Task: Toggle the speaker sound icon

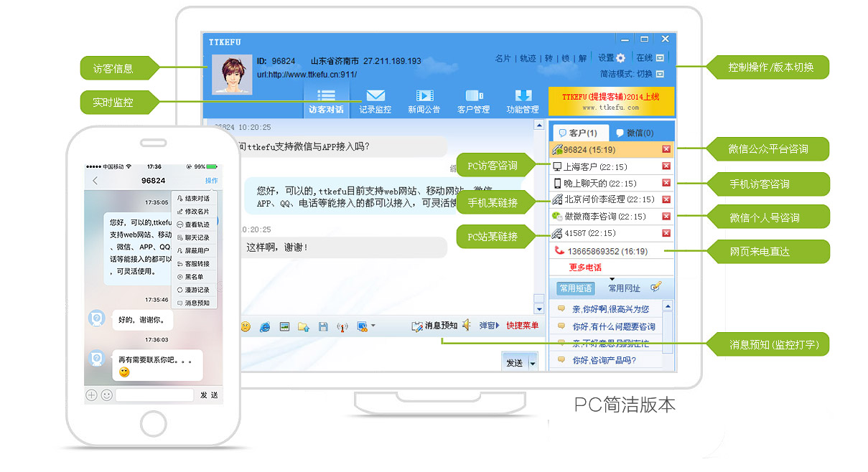Action: coord(467,326)
